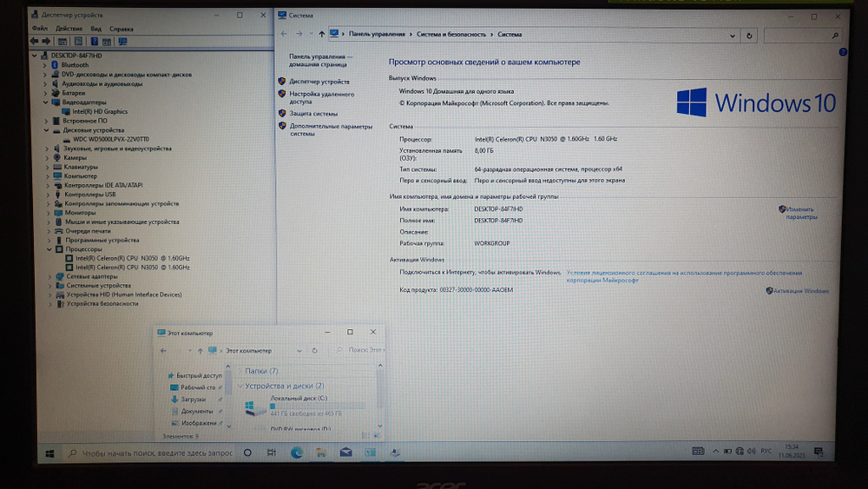The height and width of the screenshot is (489, 868).
Task: Click the touch keyboard icon in tray
Action: 698,451
